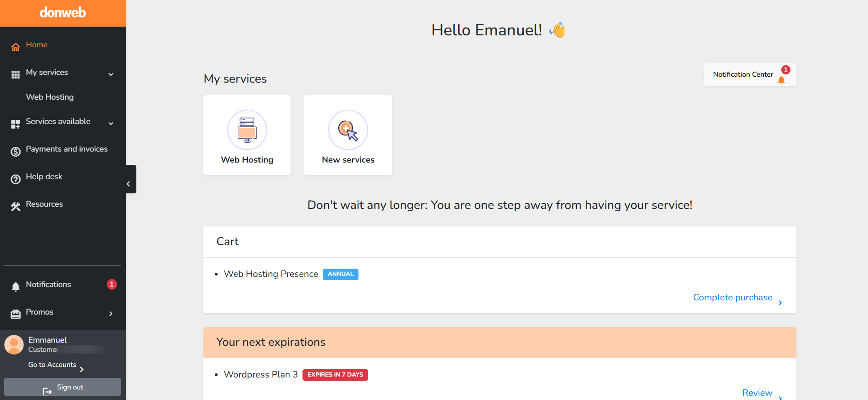Follow the Go to Accounts link
Screen dimensions: 868x400
coord(52,365)
